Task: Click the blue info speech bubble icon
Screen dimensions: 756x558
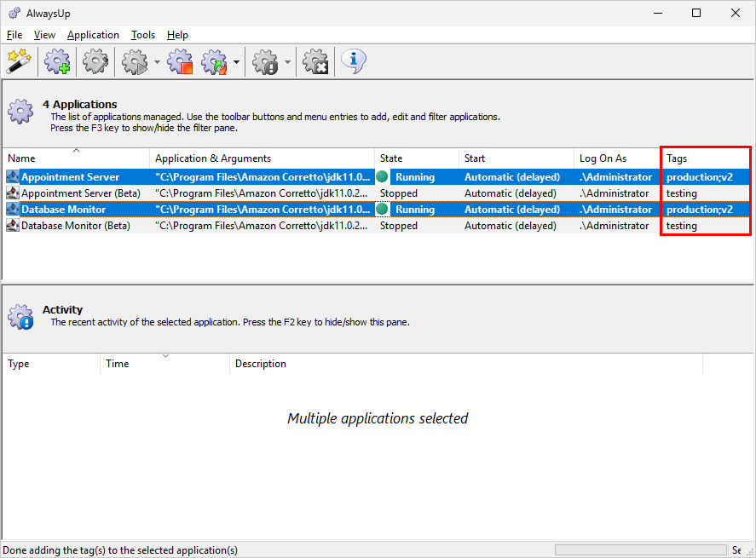Action: (x=354, y=61)
